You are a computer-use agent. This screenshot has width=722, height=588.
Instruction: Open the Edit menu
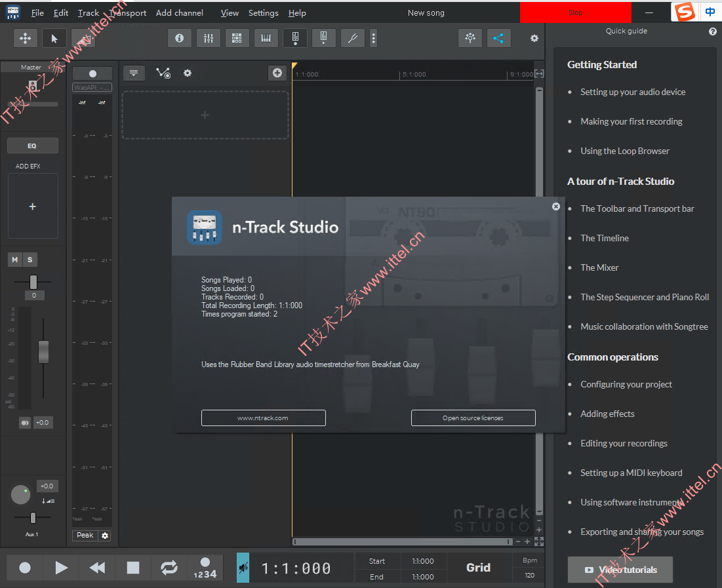pyautogui.click(x=61, y=13)
